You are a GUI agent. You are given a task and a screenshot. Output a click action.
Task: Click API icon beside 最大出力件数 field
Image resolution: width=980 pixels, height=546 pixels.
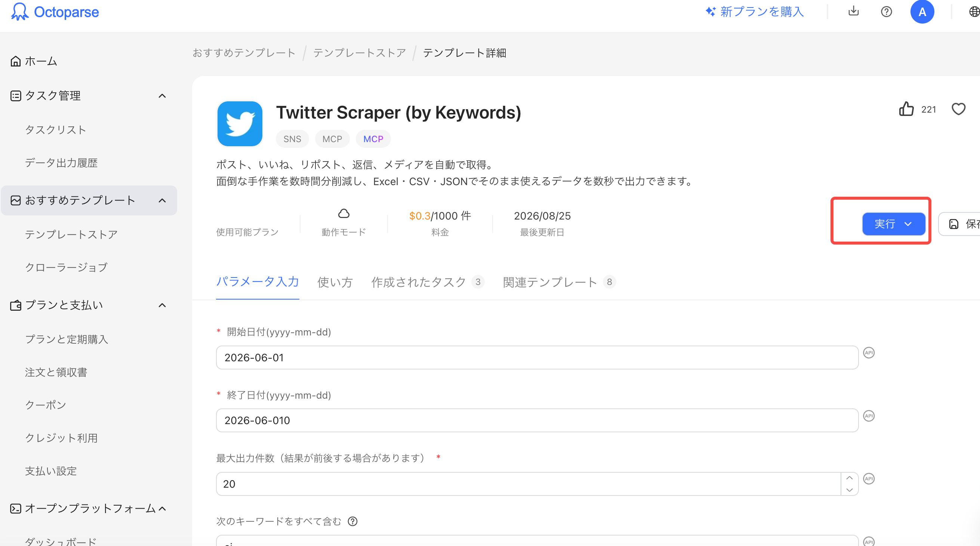[869, 479]
